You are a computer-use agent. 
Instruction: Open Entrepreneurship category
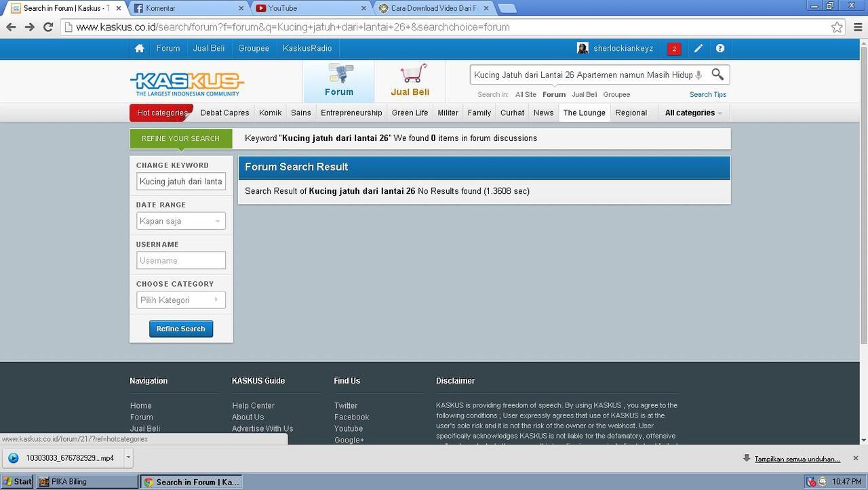click(x=351, y=113)
